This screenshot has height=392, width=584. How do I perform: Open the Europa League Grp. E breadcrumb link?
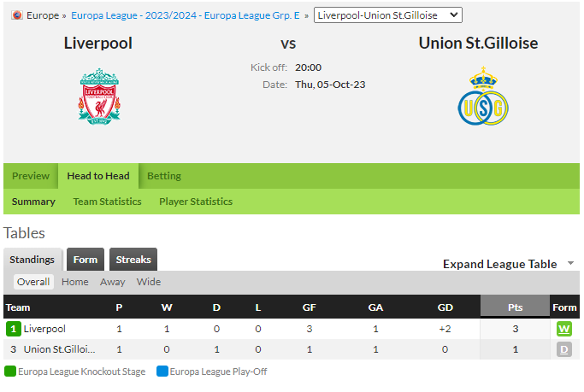[x=185, y=15]
